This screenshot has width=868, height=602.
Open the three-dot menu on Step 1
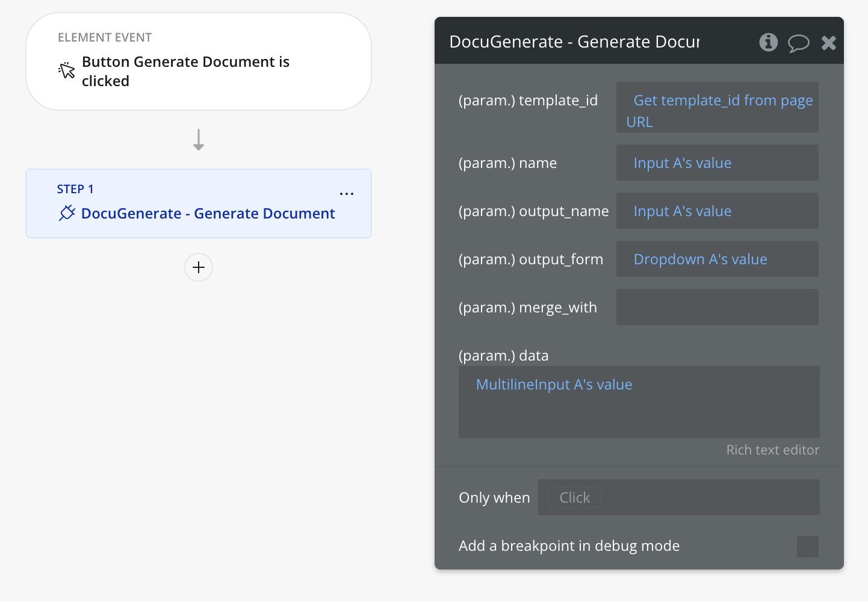click(x=347, y=194)
